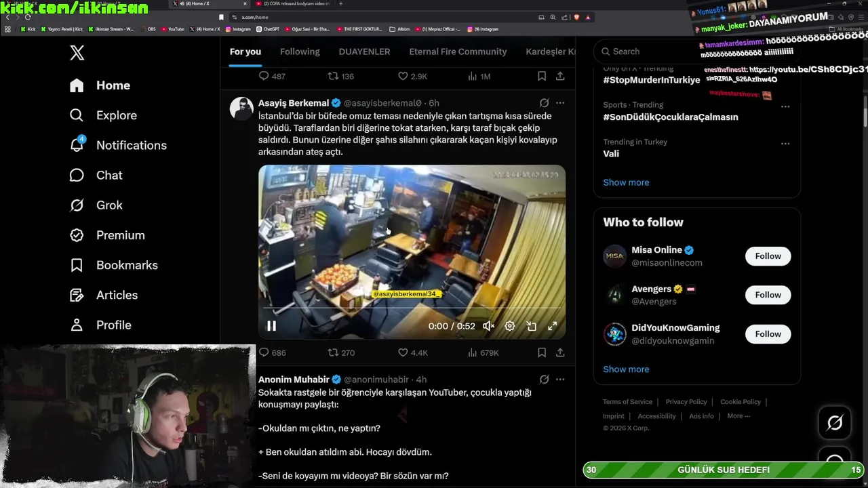This screenshot has width=868, height=488.
Task: Open video settings gear icon
Action: (x=510, y=326)
